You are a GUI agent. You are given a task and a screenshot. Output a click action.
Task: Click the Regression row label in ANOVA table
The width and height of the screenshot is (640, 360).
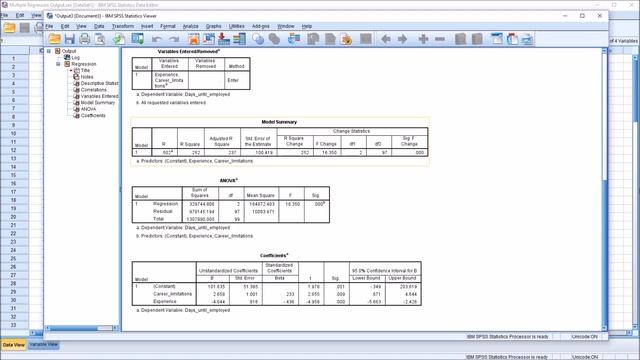(x=165, y=204)
